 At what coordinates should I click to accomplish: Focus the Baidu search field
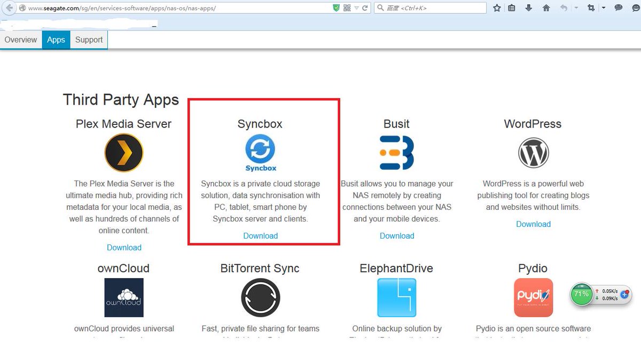[431, 8]
